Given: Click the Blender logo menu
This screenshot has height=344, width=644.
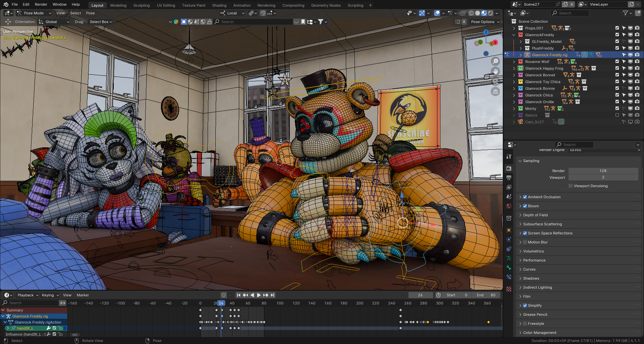Looking at the screenshot, I should pyautogui.click(x=6, y=4).
